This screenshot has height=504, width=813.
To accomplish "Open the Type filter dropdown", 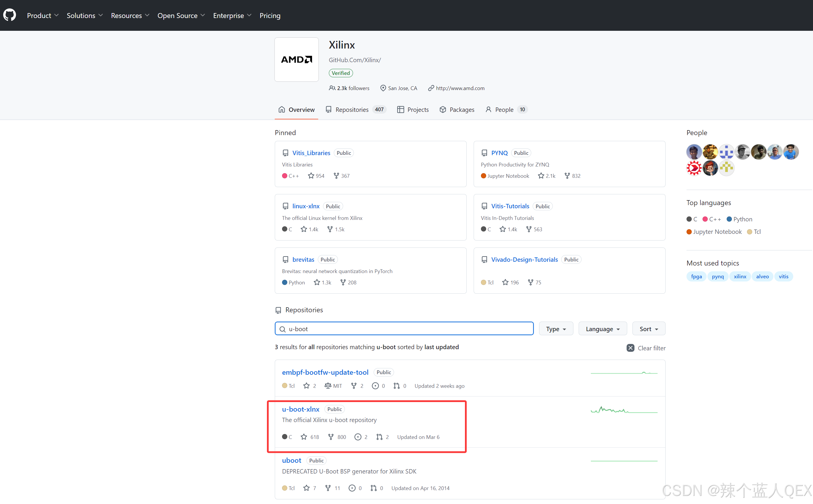I will coord(556,329).
